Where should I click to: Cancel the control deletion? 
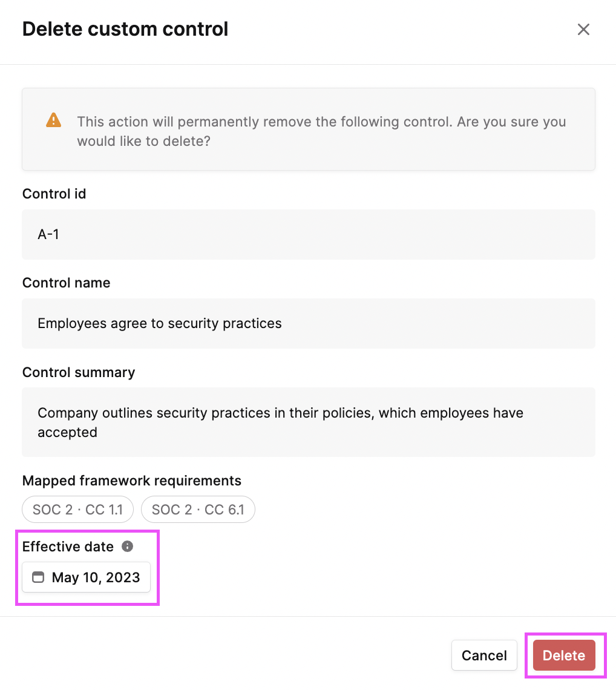pos(484,655)
